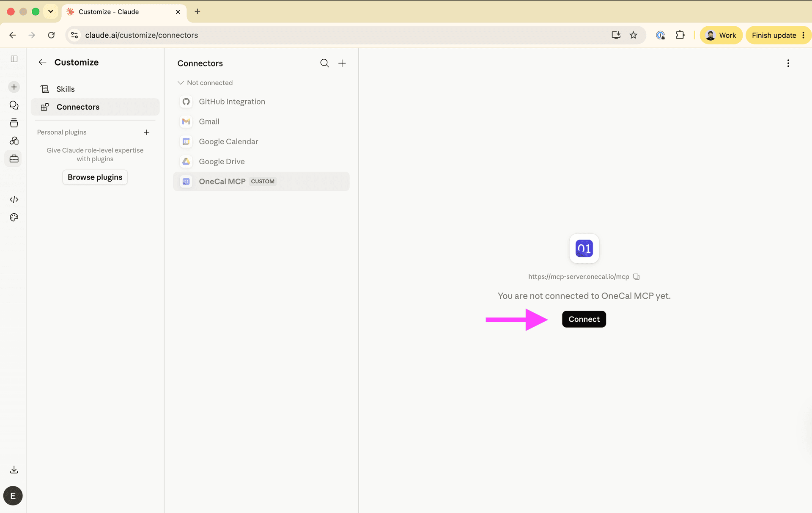812x513 pixels.
Task: Select Connectors in Customize menu
Action: coord(95,107)
